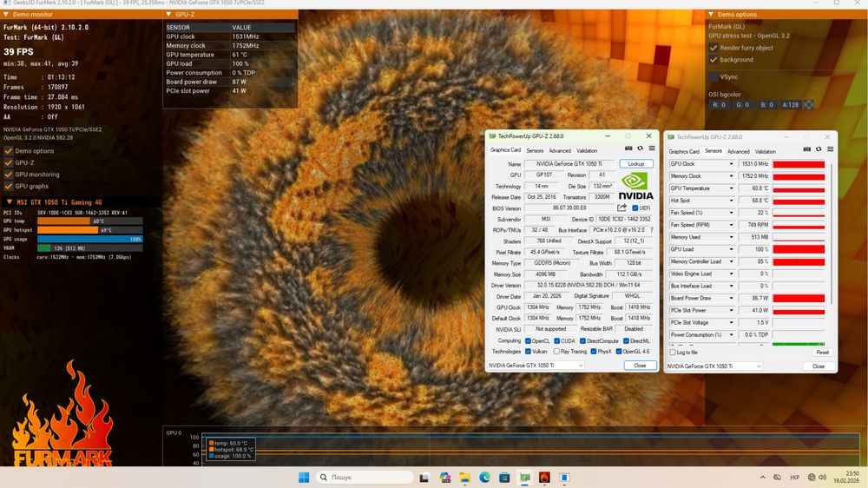
Task: Switch to Advanced tab in Graphics Card window
Action: [x=560, y=151]
